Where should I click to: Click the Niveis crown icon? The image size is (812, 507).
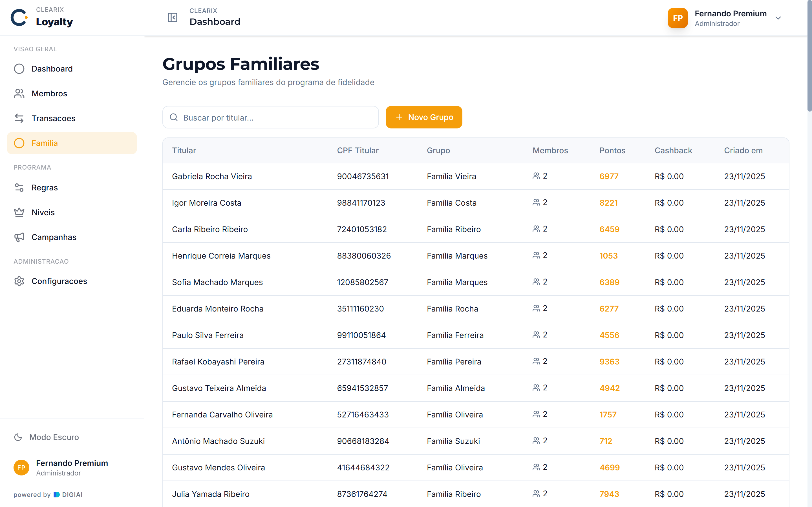(19, 212)
